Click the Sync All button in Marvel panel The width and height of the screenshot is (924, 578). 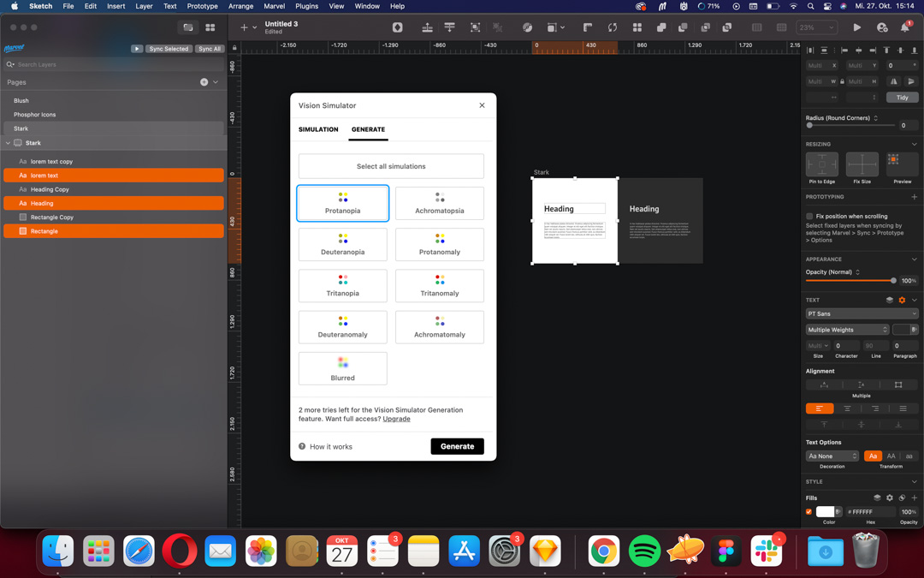tap(210, 49)
